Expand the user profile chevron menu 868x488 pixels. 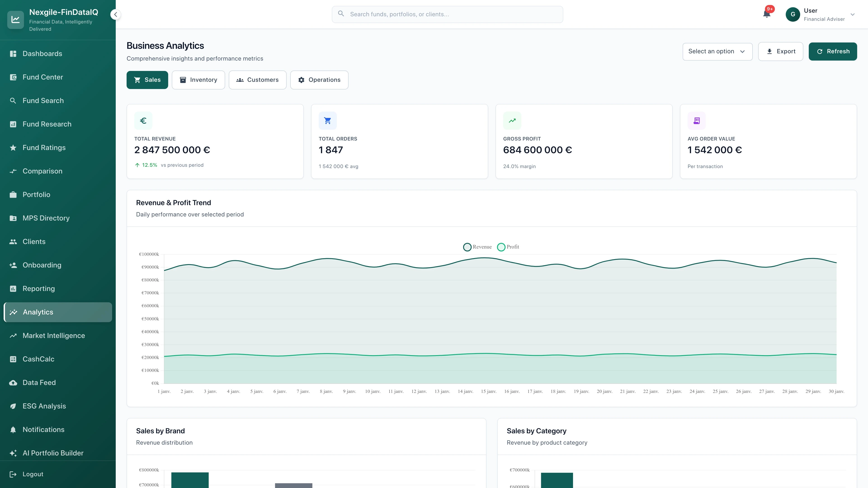tap(852, 14)
